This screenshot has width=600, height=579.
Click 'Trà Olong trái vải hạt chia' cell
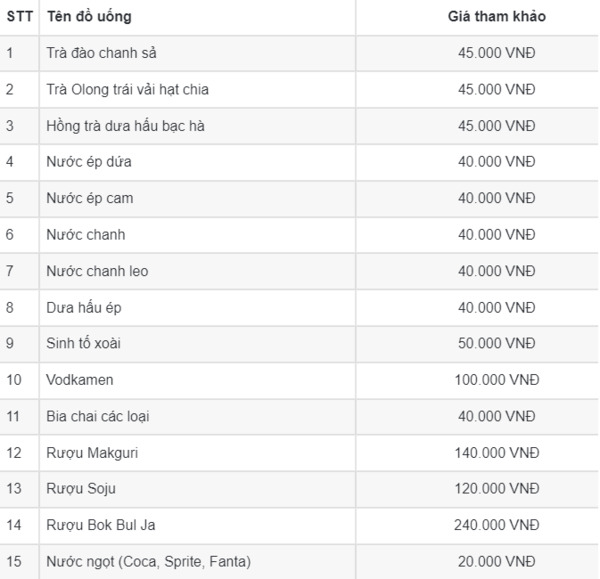[127, 89]
